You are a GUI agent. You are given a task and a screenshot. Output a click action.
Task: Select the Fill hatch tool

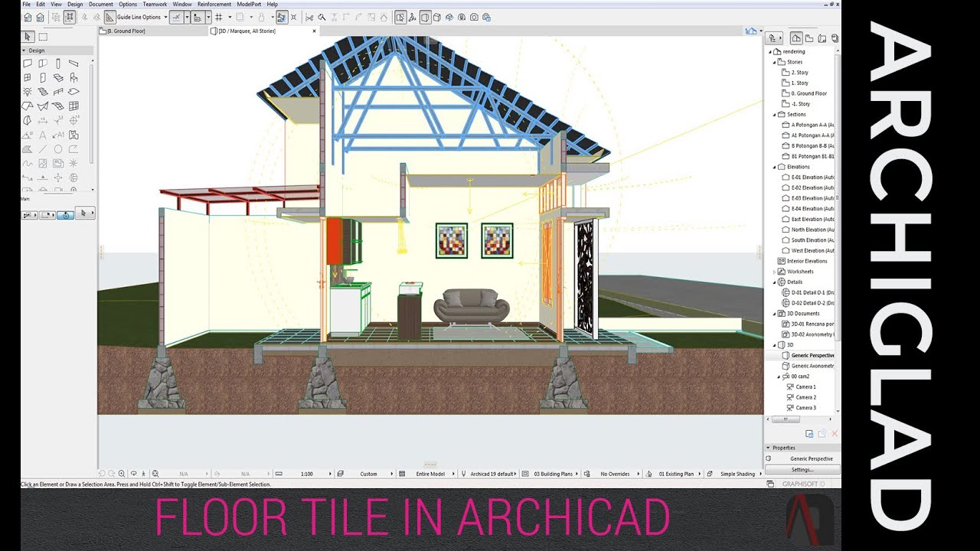coord(28,149)
